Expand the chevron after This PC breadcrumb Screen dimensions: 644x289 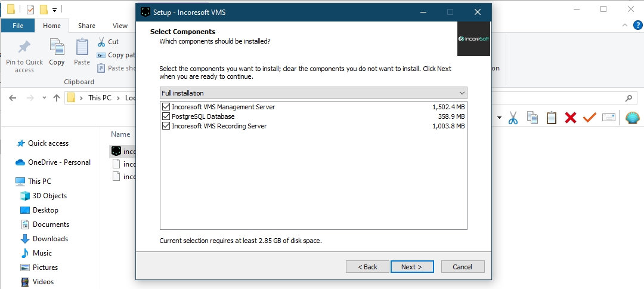[118, 98]
